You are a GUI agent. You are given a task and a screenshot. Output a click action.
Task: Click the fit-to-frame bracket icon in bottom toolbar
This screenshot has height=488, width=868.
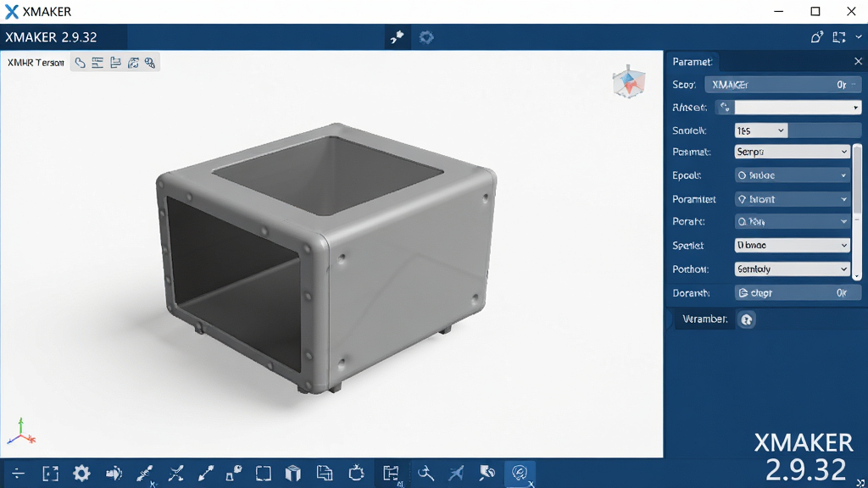click(x=50, y=473)
